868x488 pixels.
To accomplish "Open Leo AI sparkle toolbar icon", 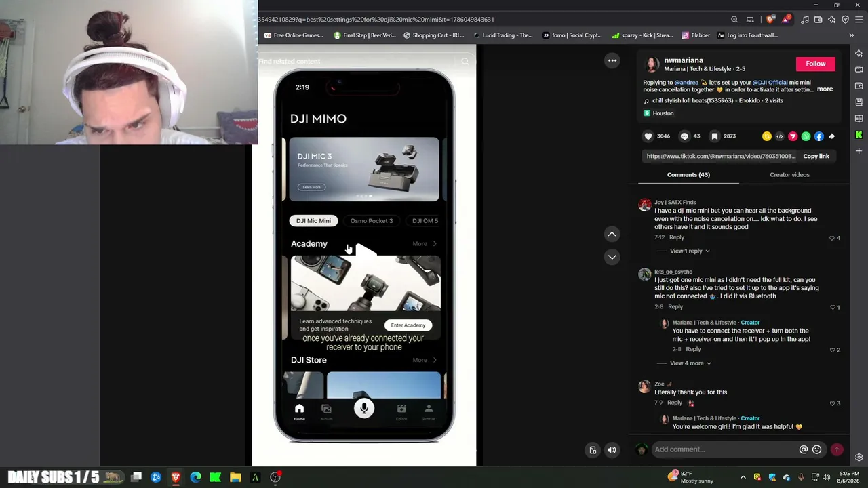I will click(x=832, y=20).
